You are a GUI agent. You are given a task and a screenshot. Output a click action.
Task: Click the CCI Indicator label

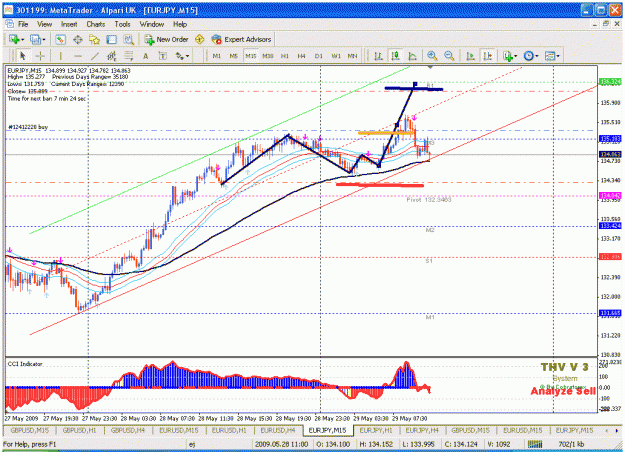pos(25,364)
